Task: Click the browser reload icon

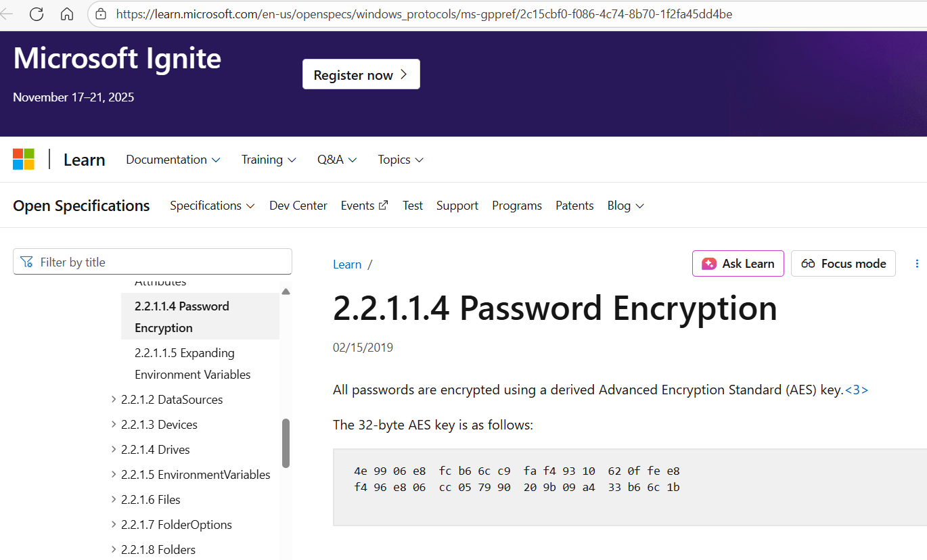Action: [x=37, y=14]
